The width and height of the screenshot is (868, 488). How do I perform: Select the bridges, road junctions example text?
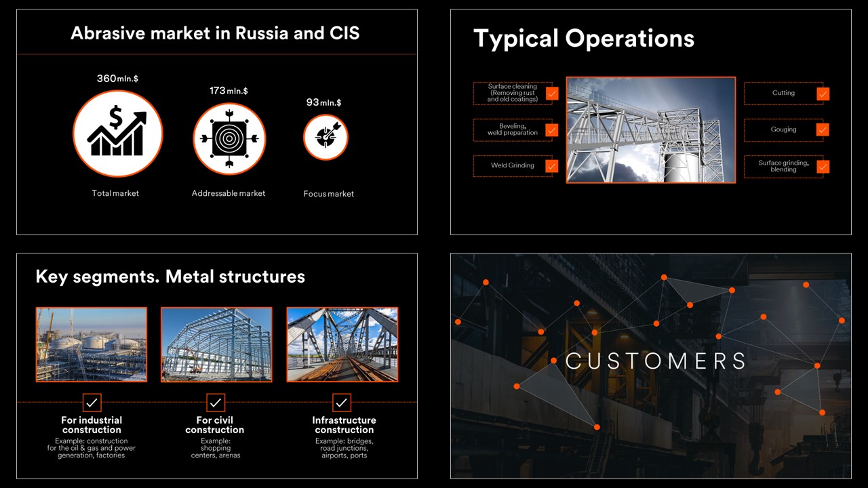(344, 448)
